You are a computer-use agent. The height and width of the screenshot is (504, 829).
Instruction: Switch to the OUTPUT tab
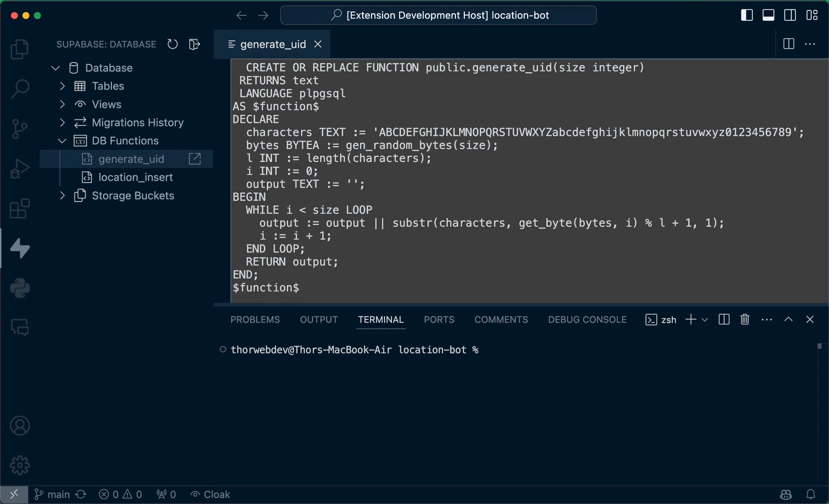[319, 319]
